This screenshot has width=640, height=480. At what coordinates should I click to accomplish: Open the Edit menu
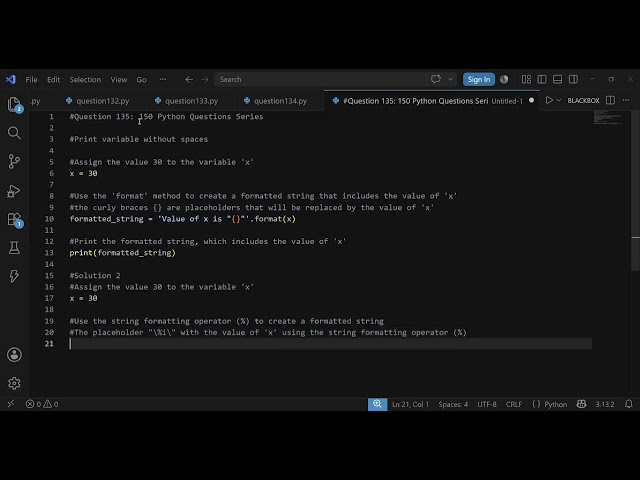point(53,80)
